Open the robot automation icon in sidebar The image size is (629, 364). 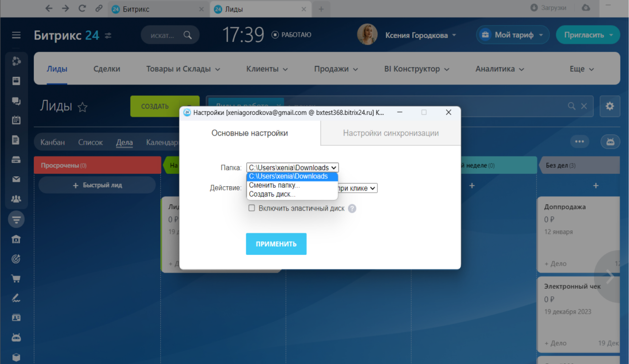pyautogui.click(x=16, y=337)
